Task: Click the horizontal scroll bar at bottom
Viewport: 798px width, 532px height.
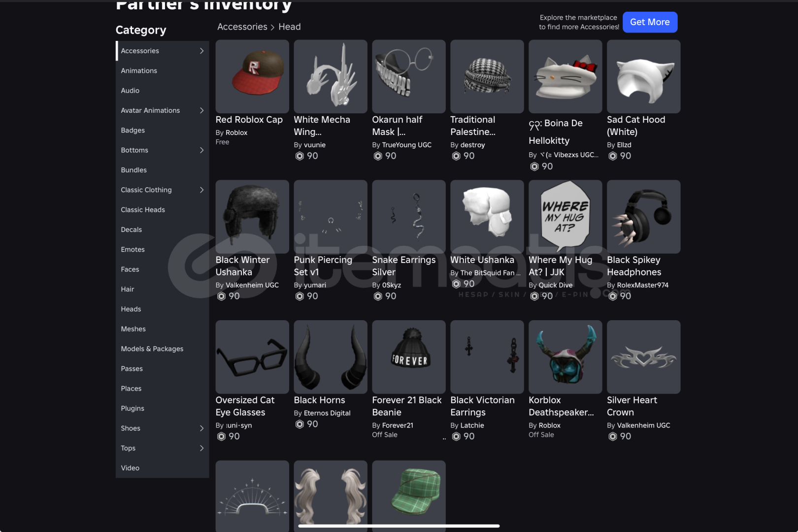Action: coord(399,526)
